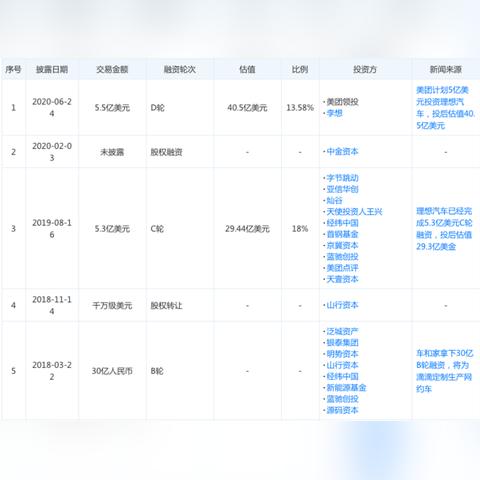
Task: Select the date 2019-08-16 cell
Action: click(x=52, y=229)
